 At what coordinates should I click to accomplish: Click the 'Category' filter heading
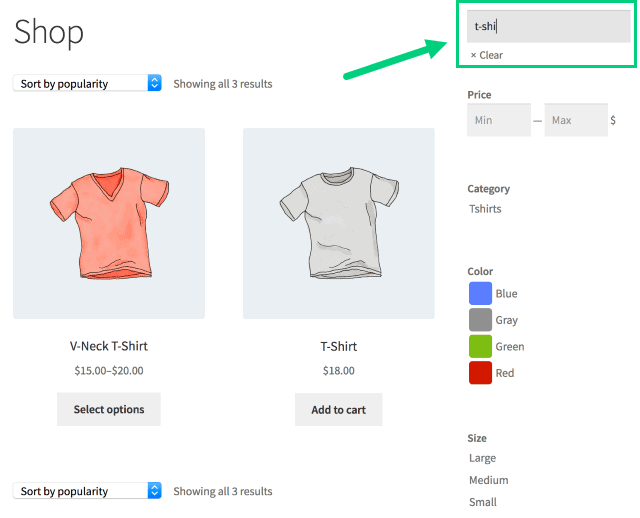[489, 189]
